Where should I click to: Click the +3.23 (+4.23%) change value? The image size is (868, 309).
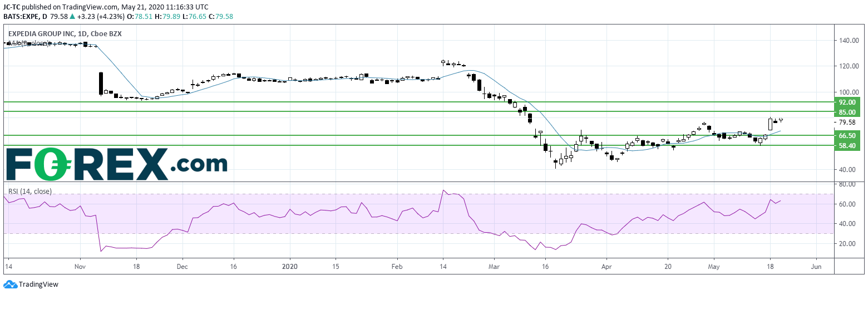coord(102,17)
